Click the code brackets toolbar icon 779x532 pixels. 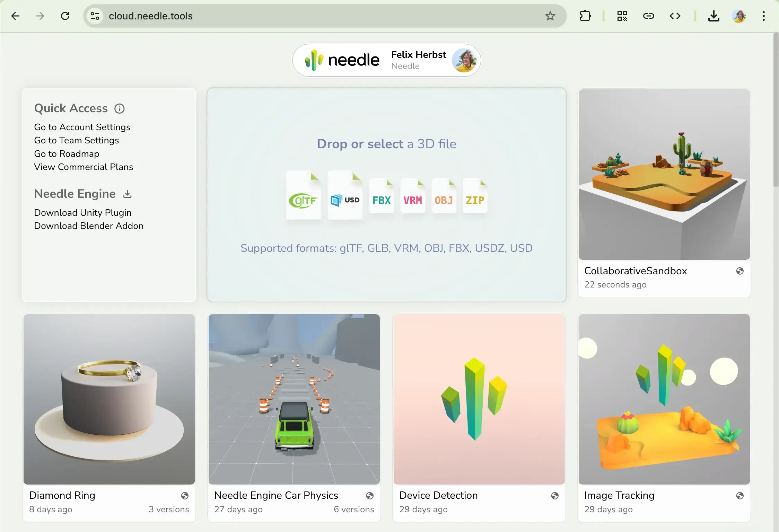pos(675,16)
